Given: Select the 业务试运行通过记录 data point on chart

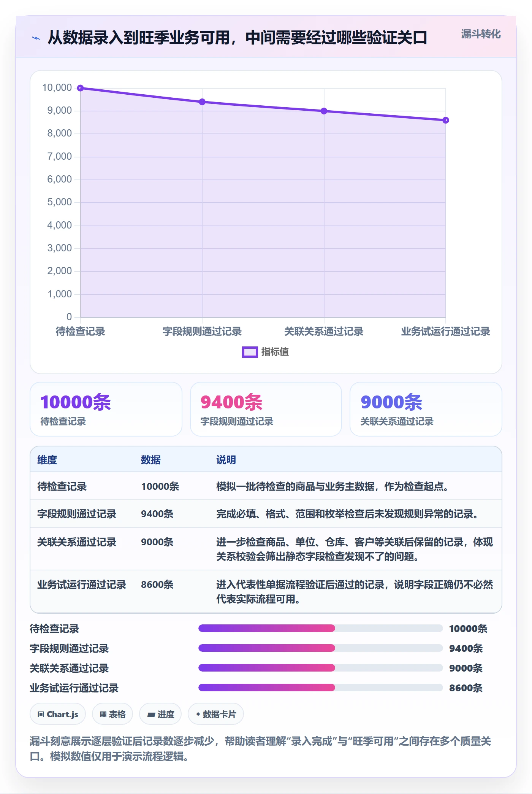Looking at the screenshot, I should [x=446, y=120].
